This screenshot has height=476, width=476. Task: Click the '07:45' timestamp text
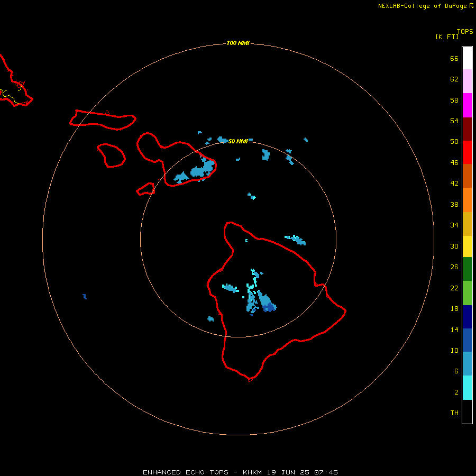pyautogui.click(x=326, y=472)
